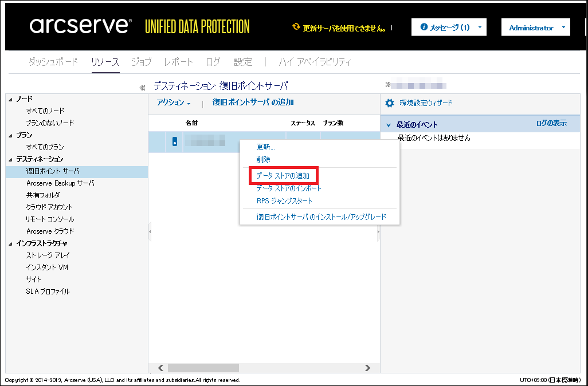Choose RPS ジャンプスタート from the context menu
Image resolution: width=588 pixels, height=386 pixels.
coord(284,201)
